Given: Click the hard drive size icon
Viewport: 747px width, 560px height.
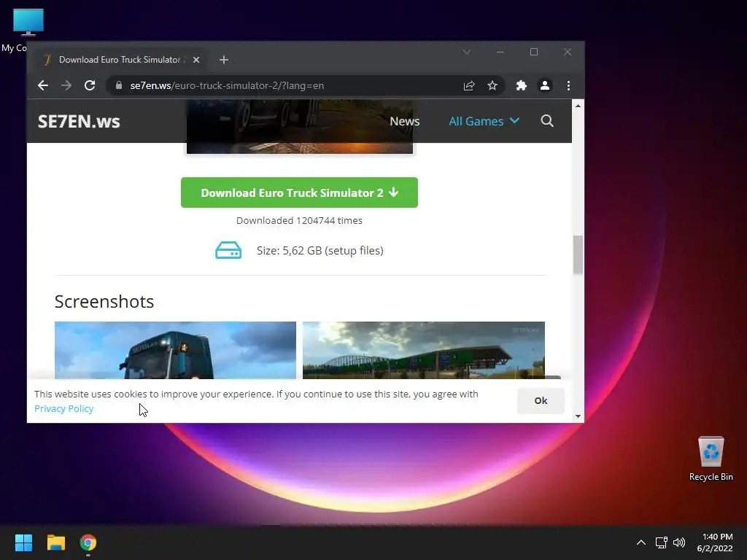Looking at the screenshot, I should click(228, 251).
